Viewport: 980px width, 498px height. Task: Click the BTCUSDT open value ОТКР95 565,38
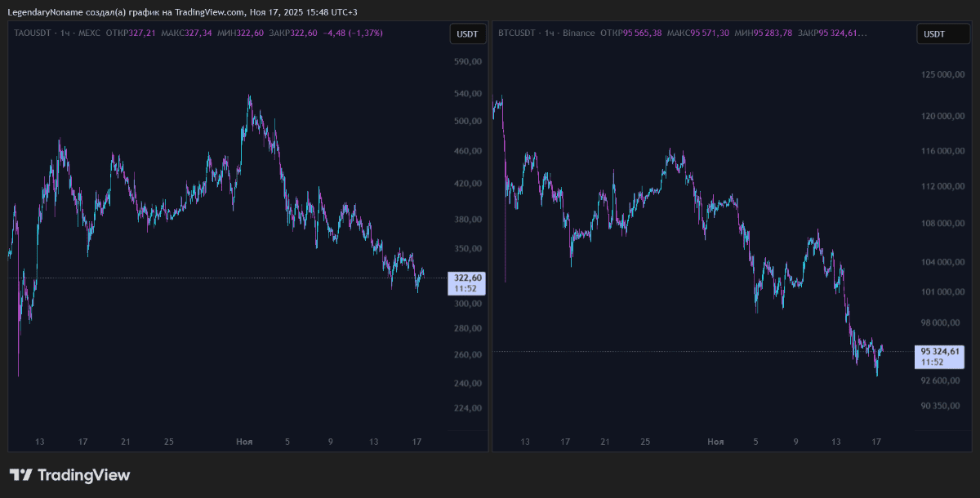click(630, 33)
